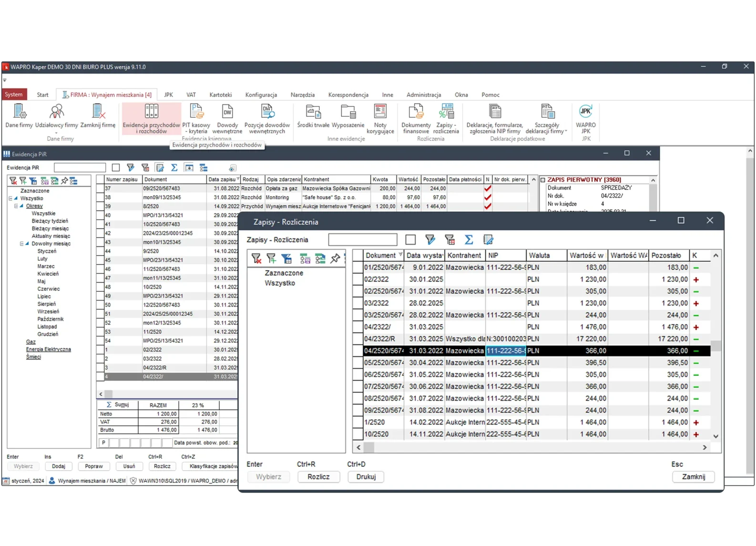Collapse the Wszystko tree node in Ewidencja PiR
The width and height of the screenshot is (756, 546).
point(10,198)
